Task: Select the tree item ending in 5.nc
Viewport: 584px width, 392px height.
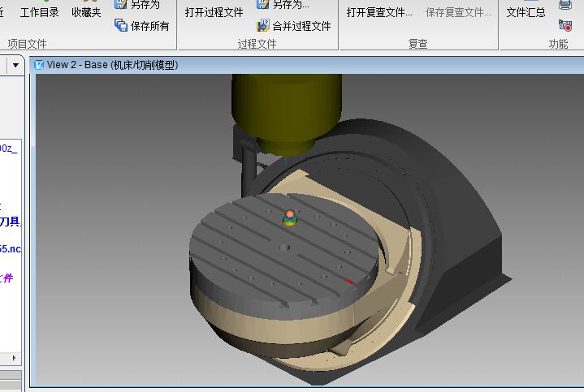Action: pyautogui.click(x=11, y=248)
